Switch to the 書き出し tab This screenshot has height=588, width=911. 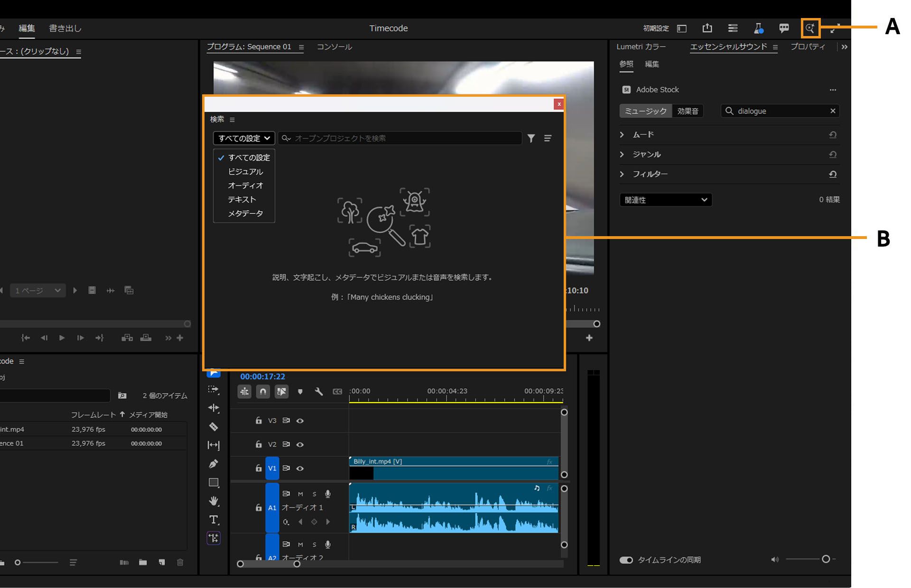click(x=64, y=28)
